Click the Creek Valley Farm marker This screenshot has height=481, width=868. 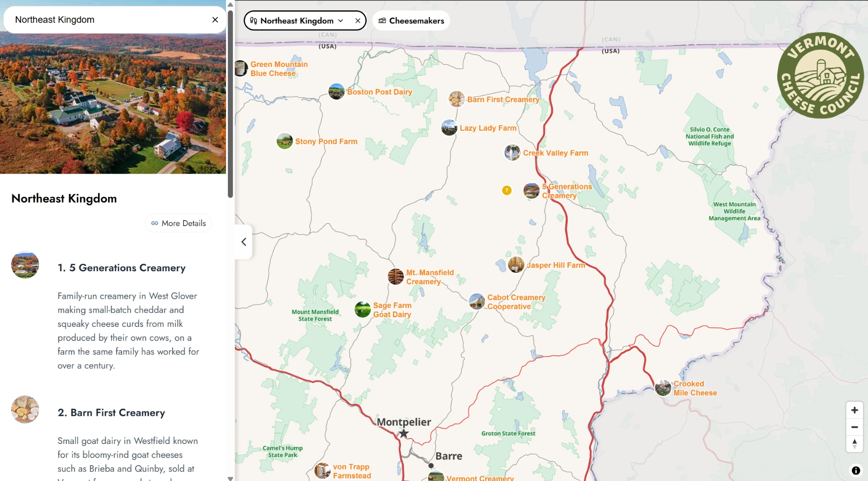pos(512,153)
